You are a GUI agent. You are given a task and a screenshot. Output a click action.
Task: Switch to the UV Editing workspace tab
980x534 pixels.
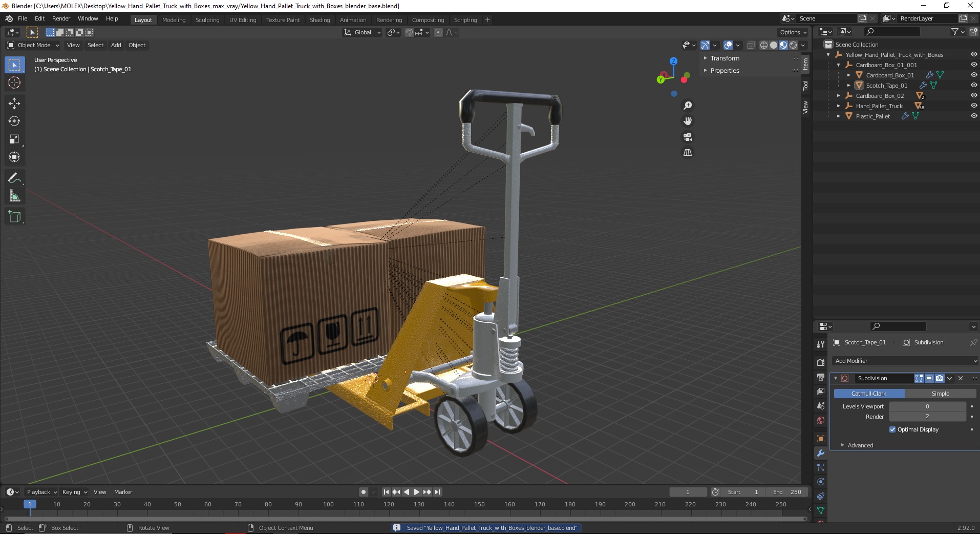243,20
